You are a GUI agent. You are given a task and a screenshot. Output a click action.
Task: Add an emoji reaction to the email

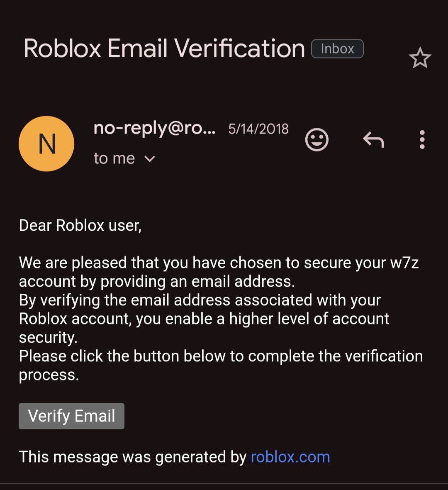[317, 140]
